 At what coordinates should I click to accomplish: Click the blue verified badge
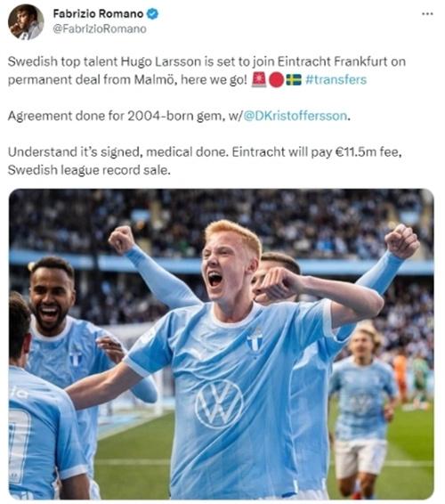coord(152,14)
